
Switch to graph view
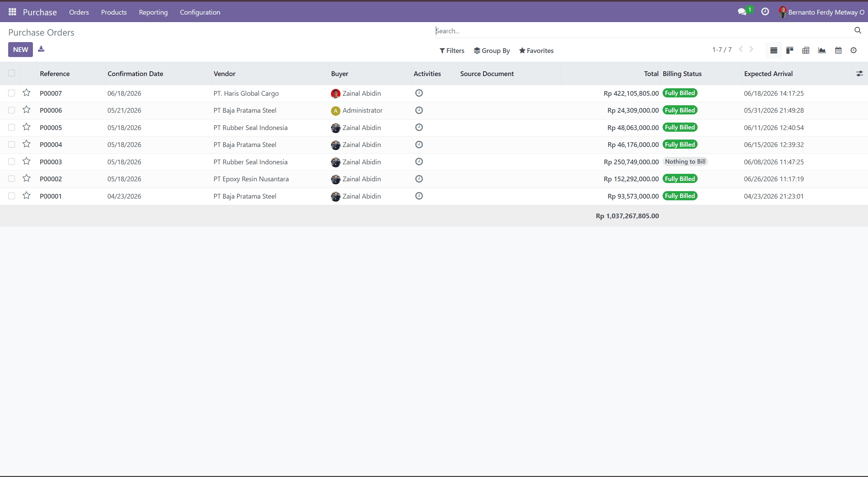point(822,51)
